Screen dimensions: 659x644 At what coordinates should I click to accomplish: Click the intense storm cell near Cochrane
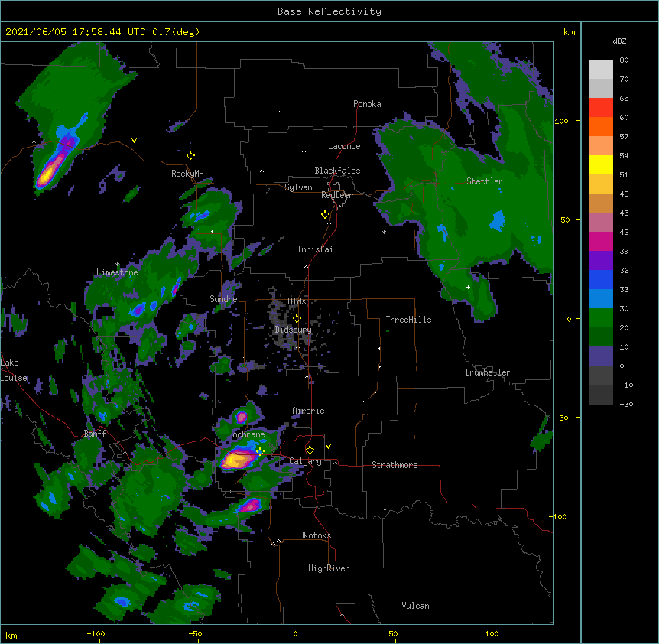click(237, 459)
